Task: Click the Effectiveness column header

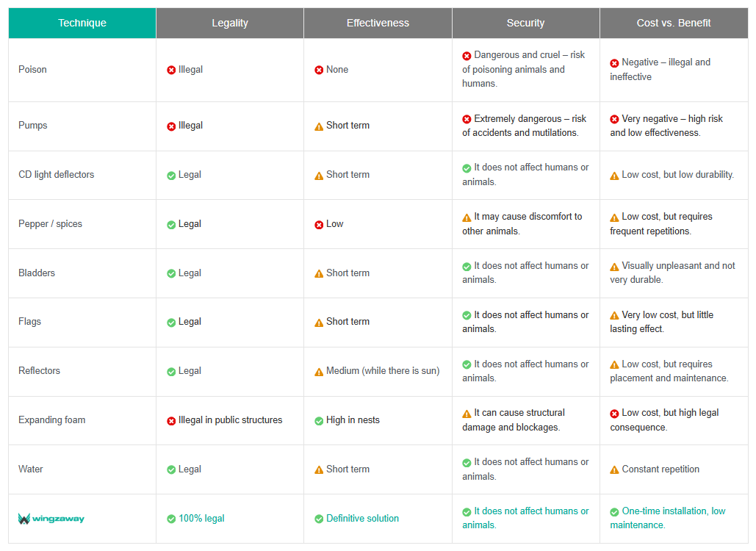Action: pyautogui.click(x=378, y=23)
